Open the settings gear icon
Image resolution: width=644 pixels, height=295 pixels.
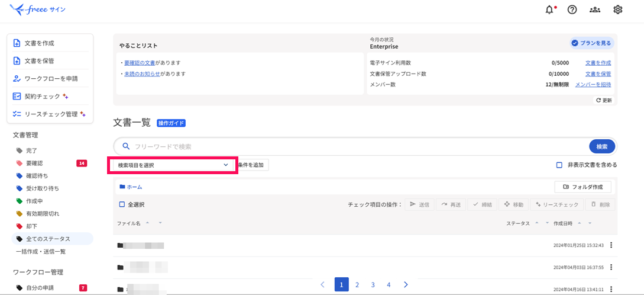click(618, 10)
